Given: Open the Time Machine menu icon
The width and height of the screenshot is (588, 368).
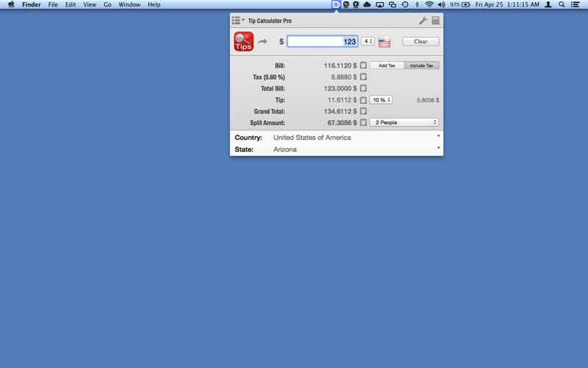Looking at the screenshot, I should [x=405, y=4].
